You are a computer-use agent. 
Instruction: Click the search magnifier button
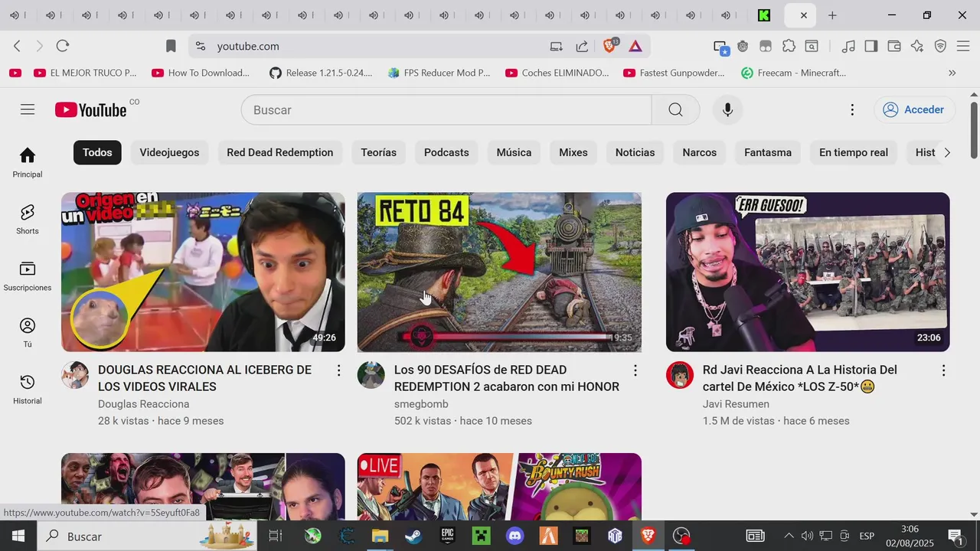click(675, 109)
